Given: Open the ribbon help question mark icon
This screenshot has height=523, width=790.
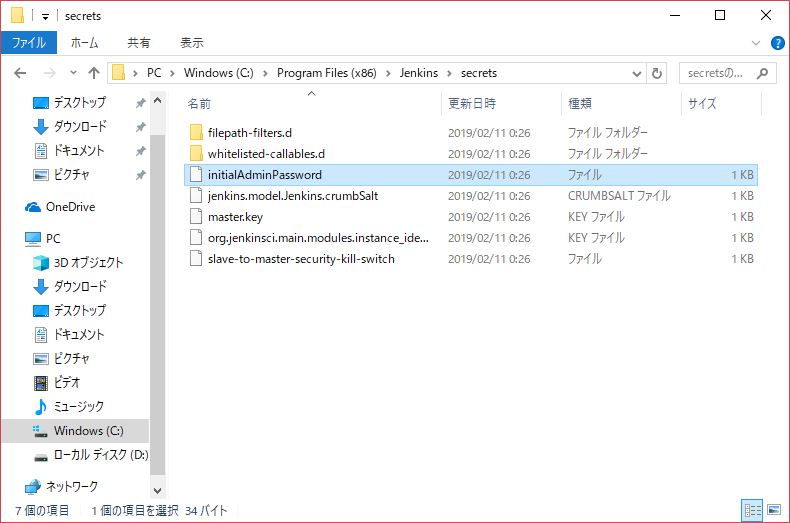Looking at the screenshot, I should click(775, 43).
